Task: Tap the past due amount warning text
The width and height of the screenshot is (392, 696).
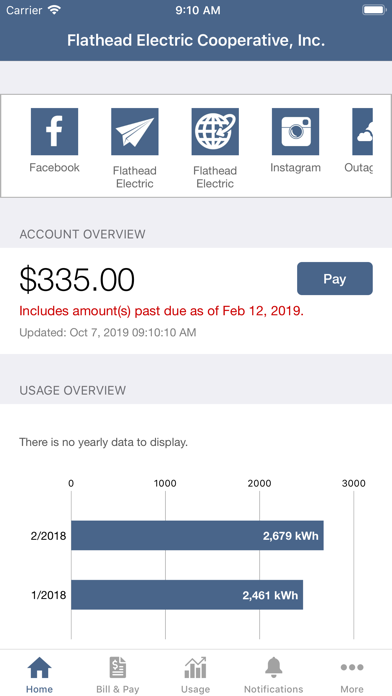Action: pyautogui.click(x=162, y=311)
